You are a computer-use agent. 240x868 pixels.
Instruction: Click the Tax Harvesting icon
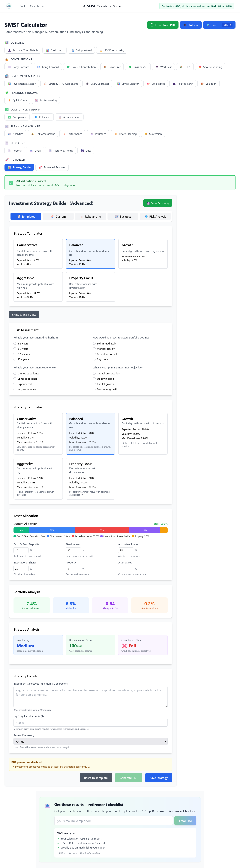36,100
